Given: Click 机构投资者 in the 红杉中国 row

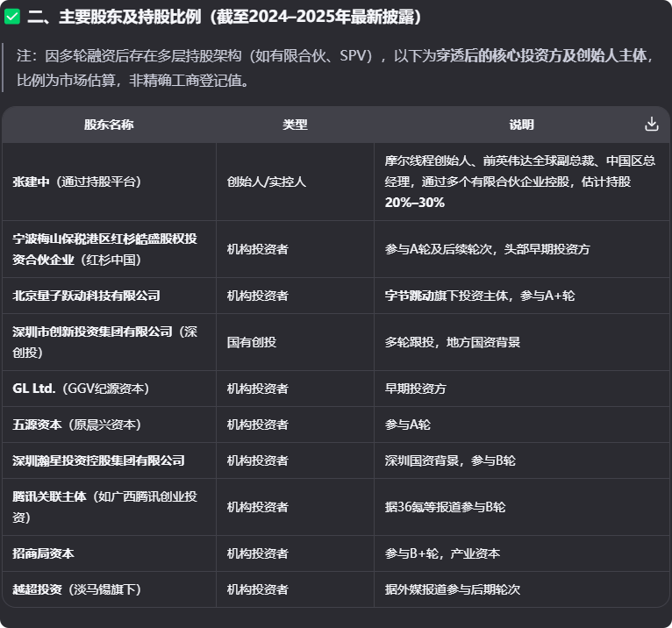Looking at the screenshot, I should (258, 249).
